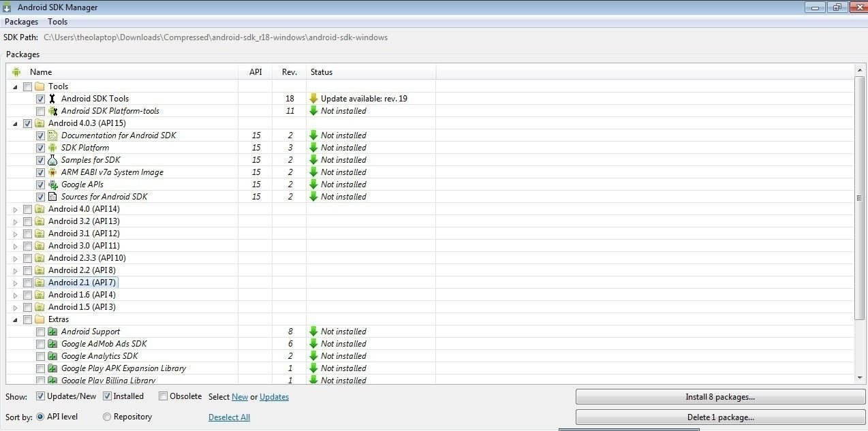Click the Tools folder icon
This screenshot has height=431, width=868.
pos(40,86)
